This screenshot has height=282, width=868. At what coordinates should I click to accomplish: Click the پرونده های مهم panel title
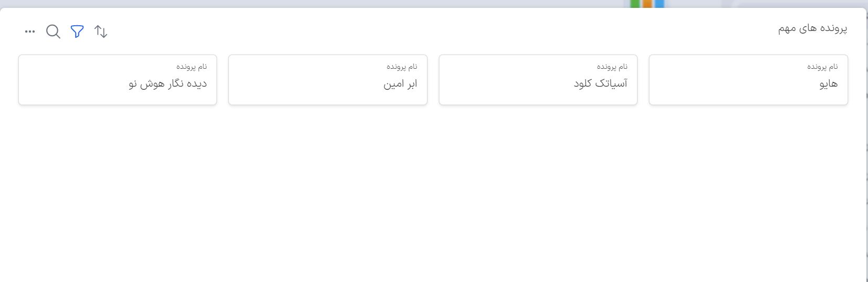[812, 28]
